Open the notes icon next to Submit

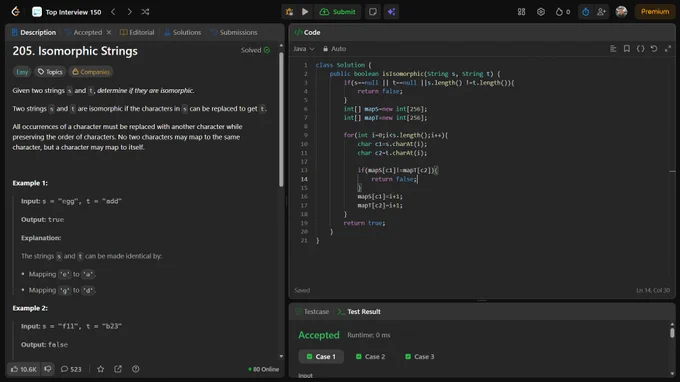pos(373,12)
